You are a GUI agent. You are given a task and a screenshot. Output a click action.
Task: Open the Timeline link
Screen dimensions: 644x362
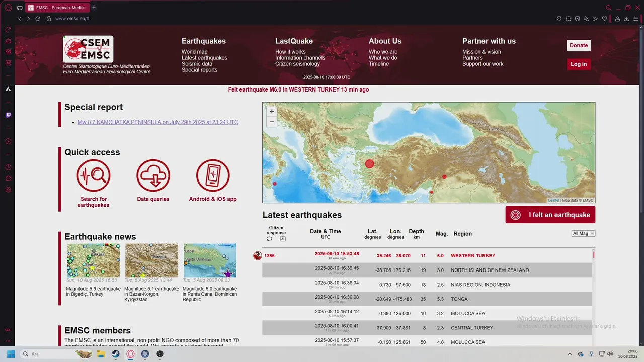pyautogui.click(x=379, y=64)
